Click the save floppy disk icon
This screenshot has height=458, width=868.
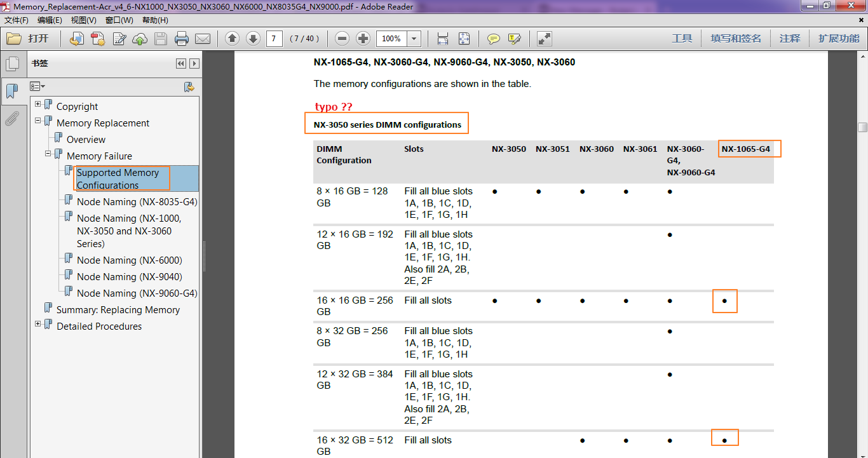(x=161, y=39)
